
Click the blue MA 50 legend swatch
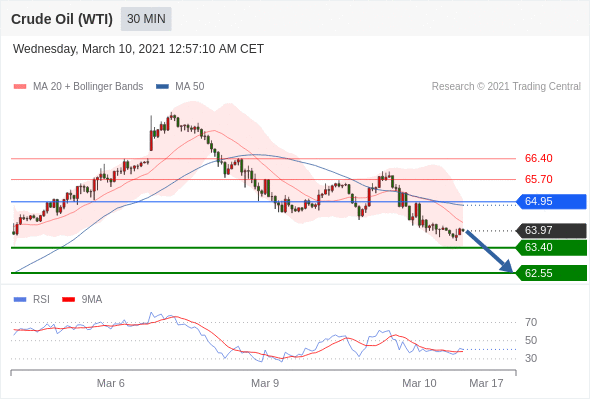tap(162, 87)
